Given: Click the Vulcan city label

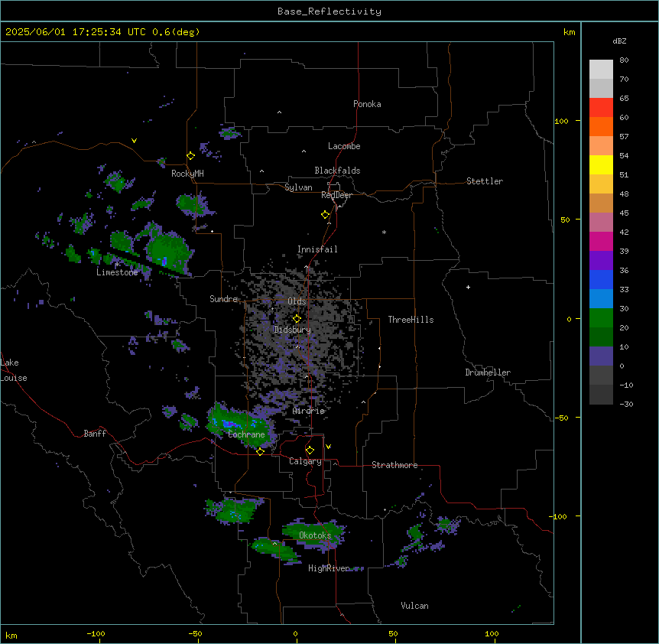Looking at the screenshot, I should point(414,606).
